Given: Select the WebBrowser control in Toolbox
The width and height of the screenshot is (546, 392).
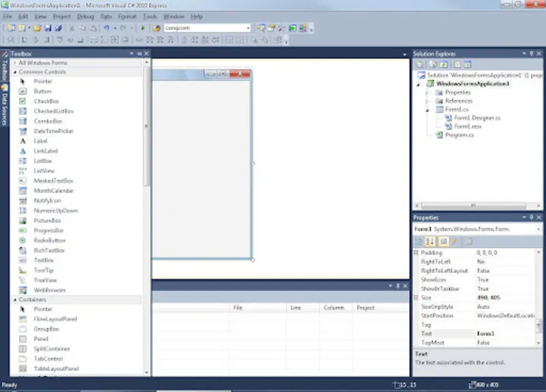Looking at the screenshot, I should [x=50, y=290].
